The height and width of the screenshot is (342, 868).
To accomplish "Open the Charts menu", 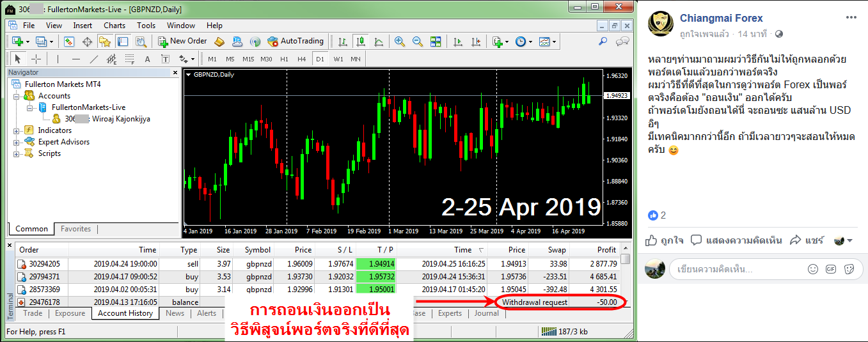I will 114,26.
